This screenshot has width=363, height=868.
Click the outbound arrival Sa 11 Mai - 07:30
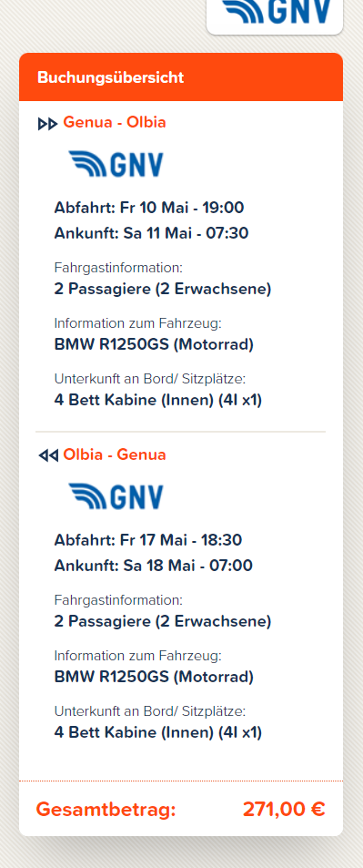(151, 233)
